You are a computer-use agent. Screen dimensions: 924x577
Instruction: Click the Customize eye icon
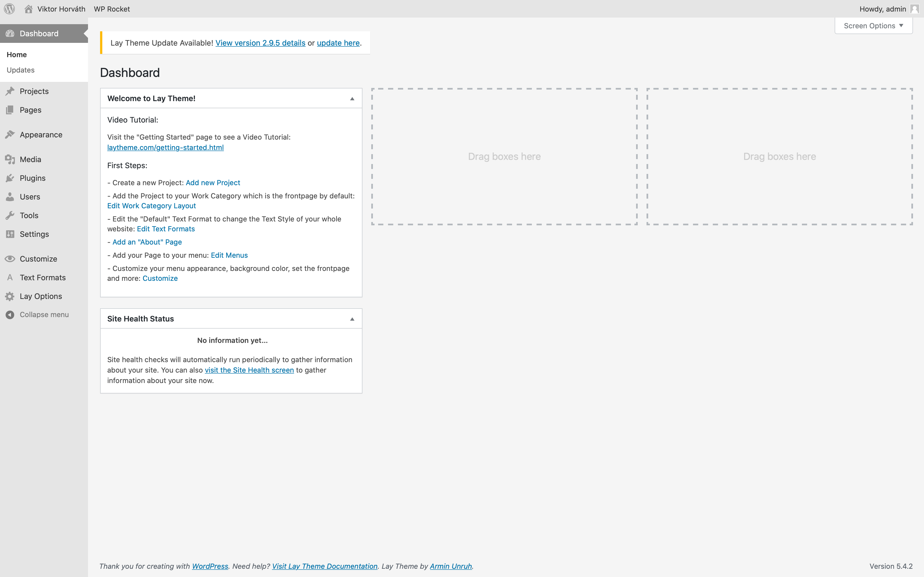pos(10,259)
